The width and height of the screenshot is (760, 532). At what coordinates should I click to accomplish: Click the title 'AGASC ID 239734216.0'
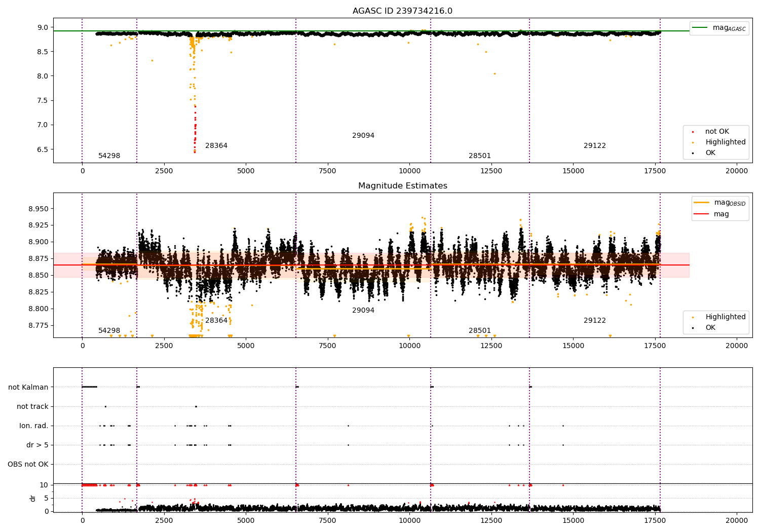pos(402,11)
